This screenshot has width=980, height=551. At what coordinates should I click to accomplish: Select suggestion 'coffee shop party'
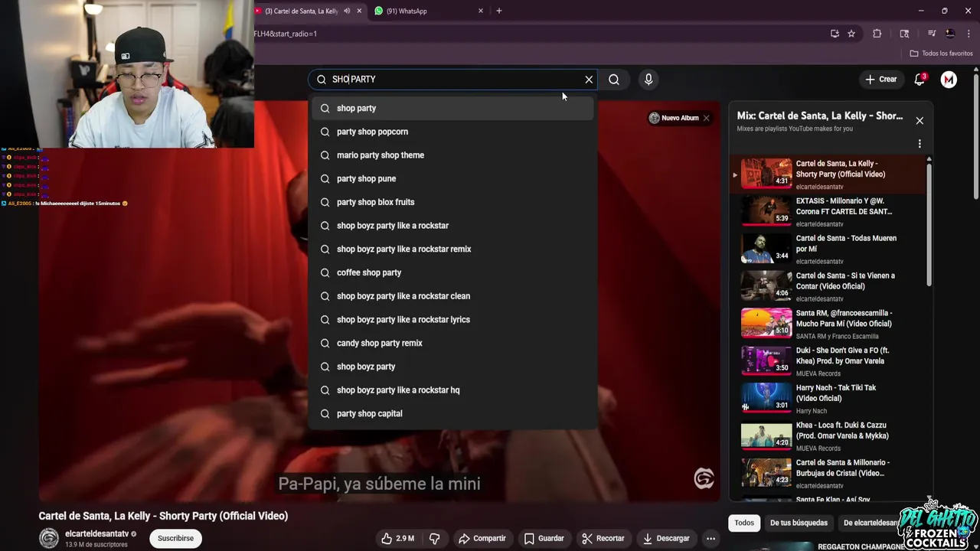452,272
